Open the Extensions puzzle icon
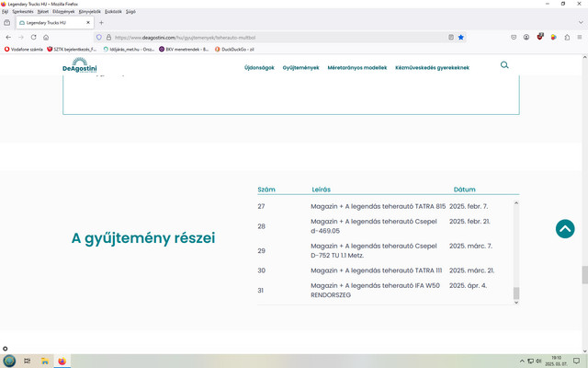The height and width of the screenshot is (368, 588). 567,37
